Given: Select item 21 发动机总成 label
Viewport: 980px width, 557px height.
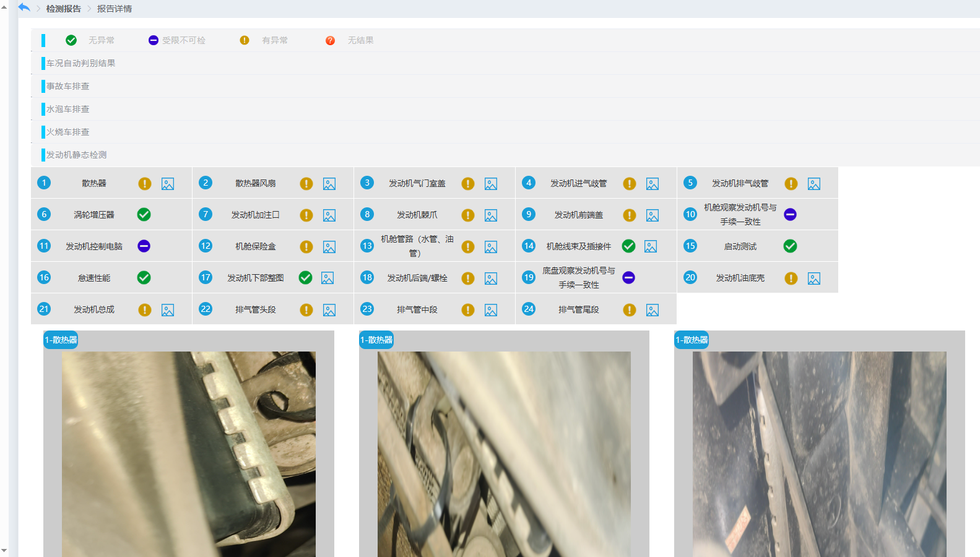Looking at the screenshot, I should (x=94, y=309).
